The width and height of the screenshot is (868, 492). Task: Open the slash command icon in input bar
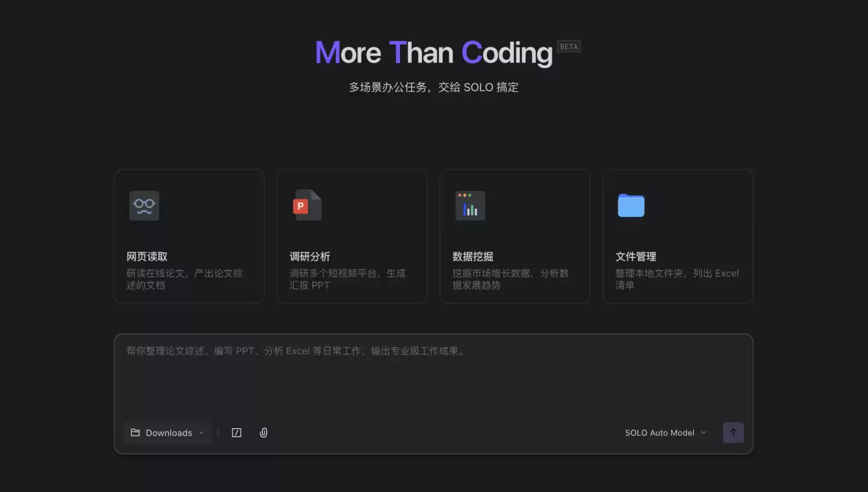[x=237, y=433]
